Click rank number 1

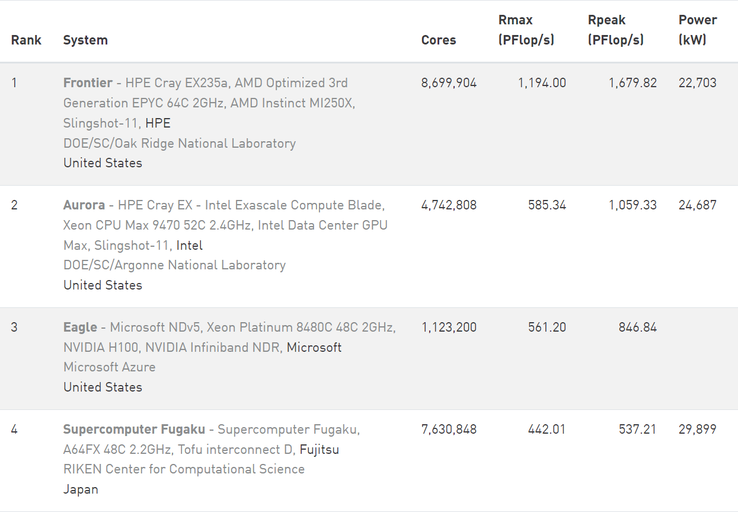(x=14, y=83)
